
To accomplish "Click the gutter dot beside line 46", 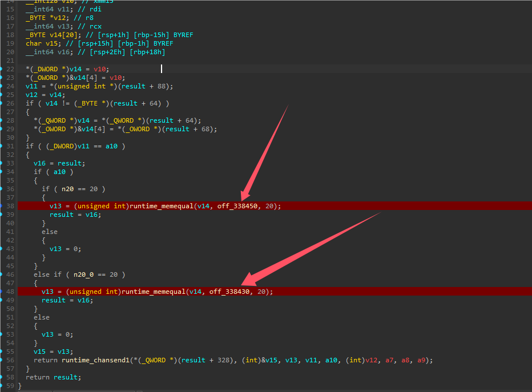I will [x=2, y=274].
